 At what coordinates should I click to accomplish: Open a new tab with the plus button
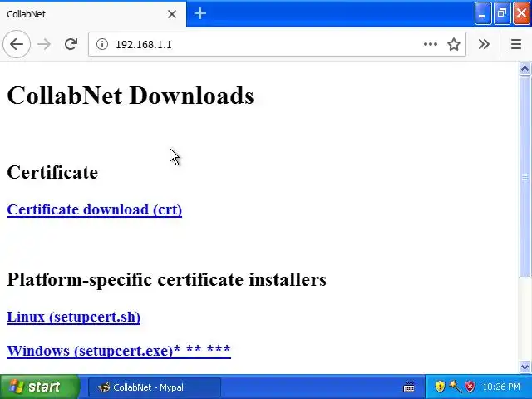[x=200, y=14]
